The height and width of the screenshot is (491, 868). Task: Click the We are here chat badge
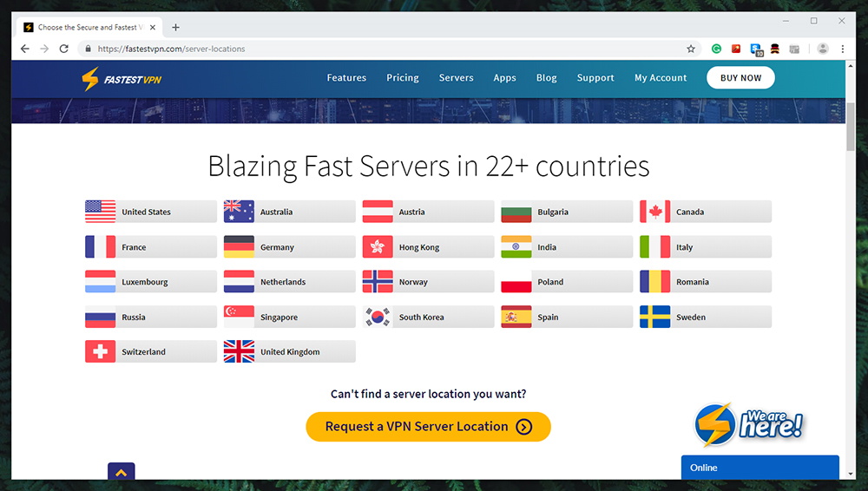748,424
